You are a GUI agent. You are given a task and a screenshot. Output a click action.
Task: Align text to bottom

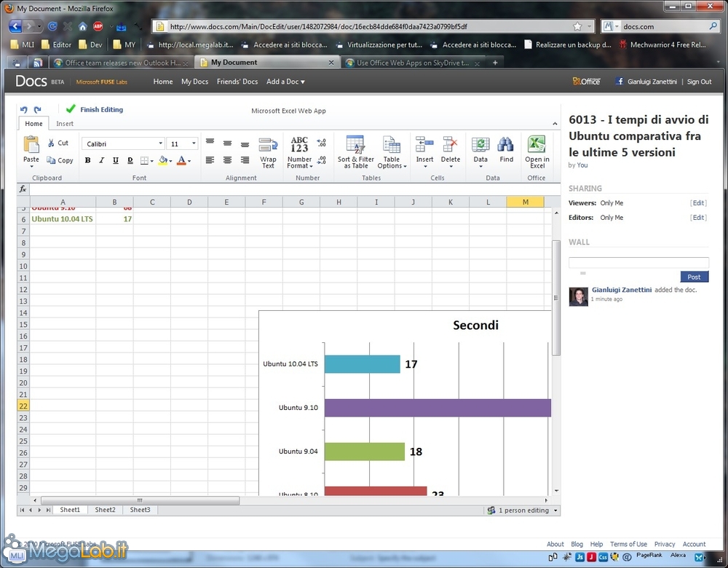(245, 144)
